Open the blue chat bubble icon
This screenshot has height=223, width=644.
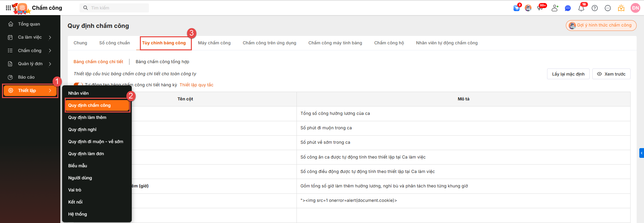pyautogui.click(x=568, y=8)
